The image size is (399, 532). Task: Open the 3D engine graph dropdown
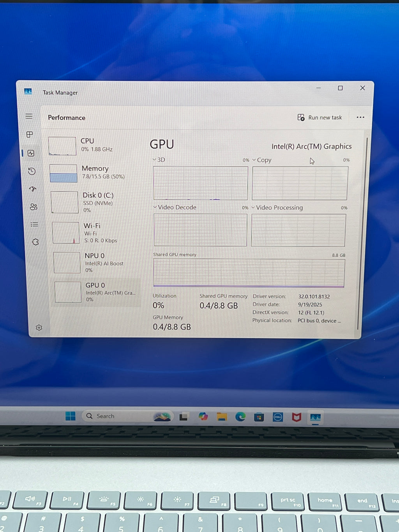(x=159, y=160)
